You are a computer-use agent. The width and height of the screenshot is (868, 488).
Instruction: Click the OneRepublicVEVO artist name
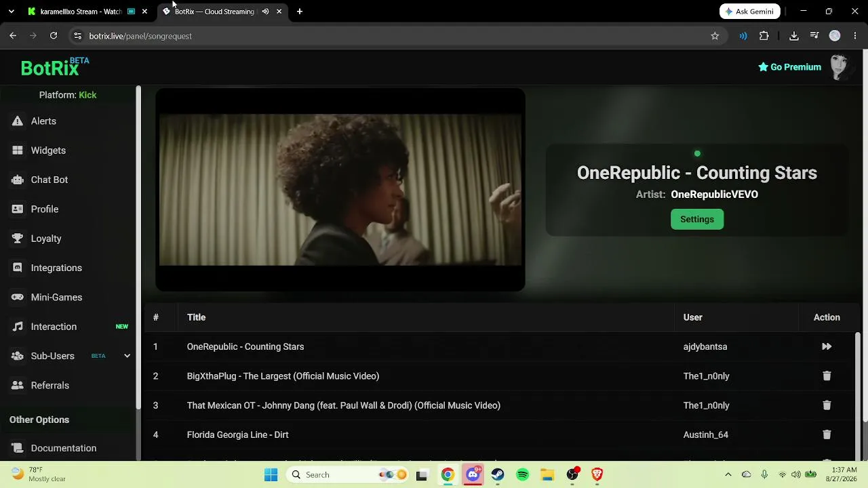coord(714,195)
